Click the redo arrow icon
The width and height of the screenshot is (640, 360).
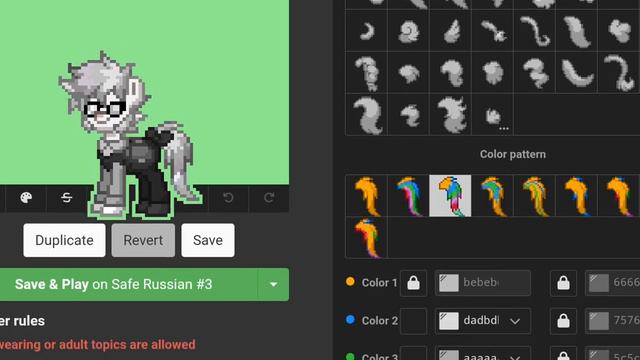269,198
